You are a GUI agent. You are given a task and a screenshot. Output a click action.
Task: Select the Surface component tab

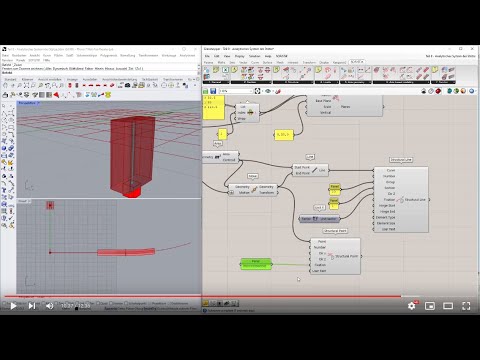[x=267, y=62]
